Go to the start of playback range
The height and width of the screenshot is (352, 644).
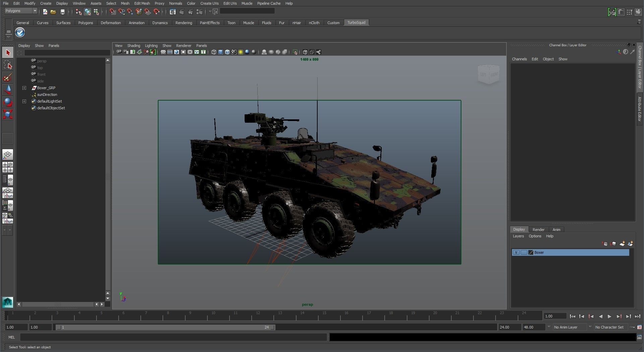pos(573,316)
